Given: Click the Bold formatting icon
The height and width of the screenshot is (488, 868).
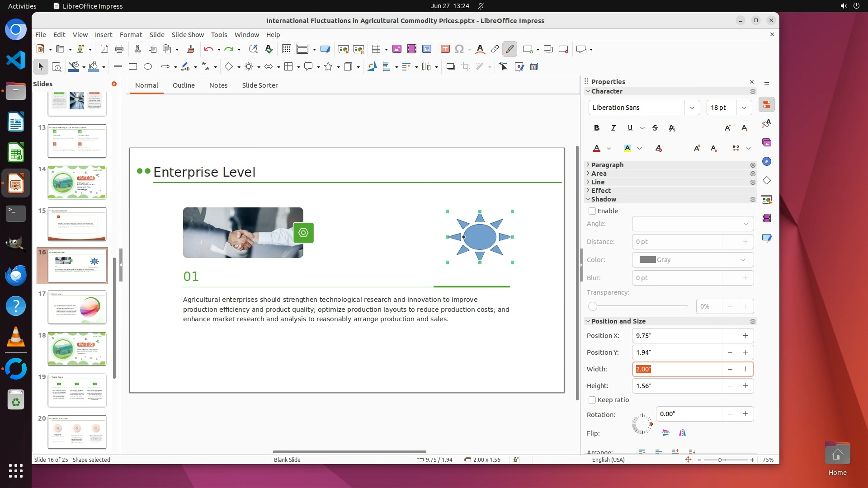Looking at the screenshot, I should pyautogui.click(x=597, y=128).
